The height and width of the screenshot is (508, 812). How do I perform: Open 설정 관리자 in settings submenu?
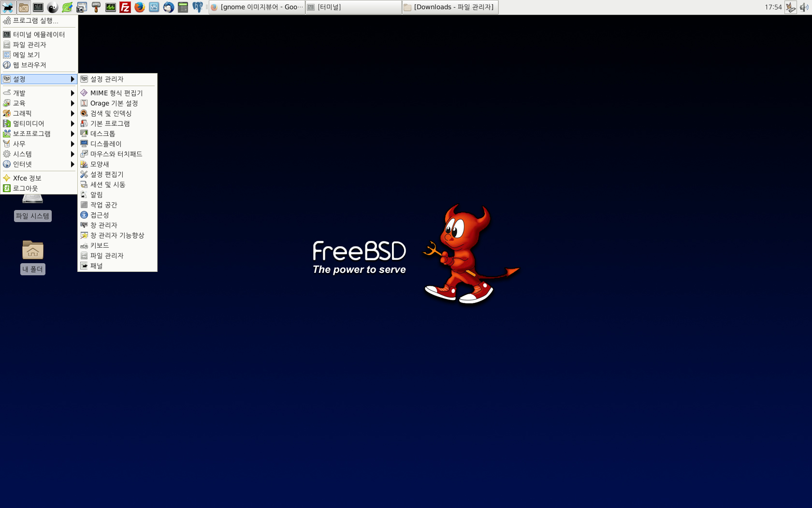pos(117,79)
